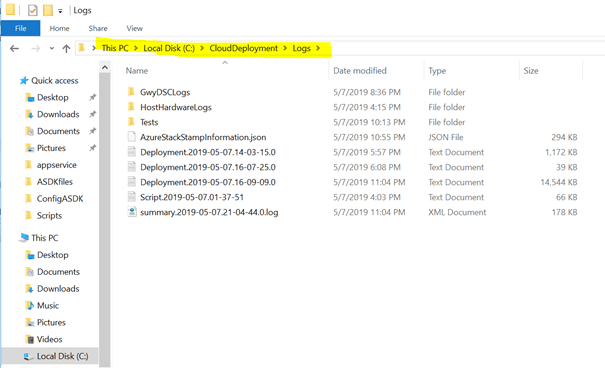Select the HostHardwareLogs folder icon
This screenshot has height=368, width=605.
point(132,107)
